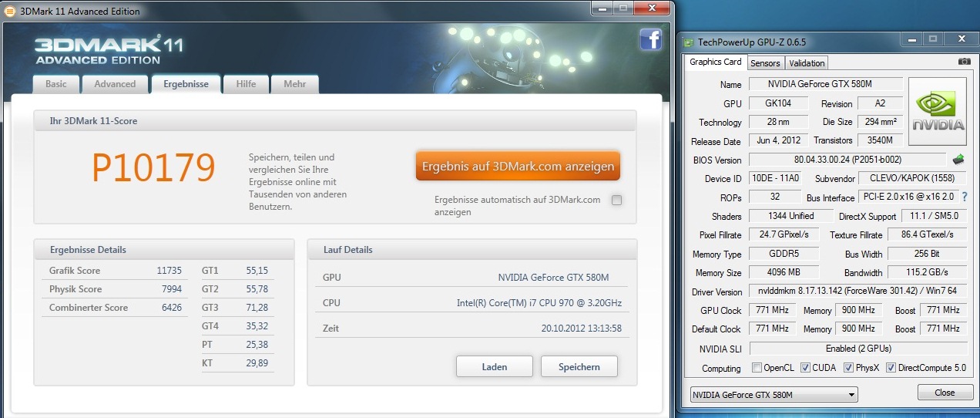This screenshot has height=418, width=980.
Task: Click the GPU field GK104
Action: point(778,103)
